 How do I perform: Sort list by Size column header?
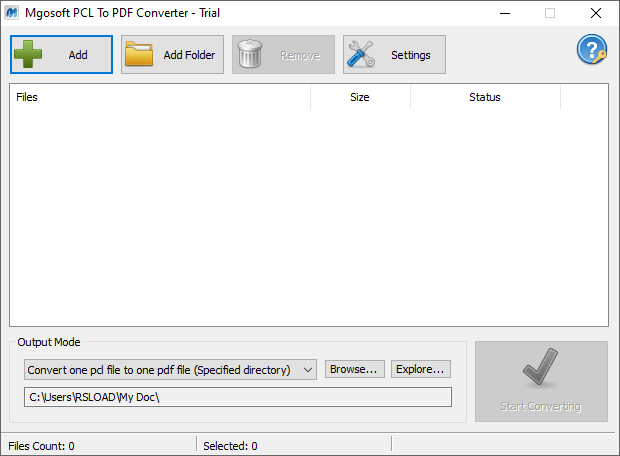tap(360, 97)
